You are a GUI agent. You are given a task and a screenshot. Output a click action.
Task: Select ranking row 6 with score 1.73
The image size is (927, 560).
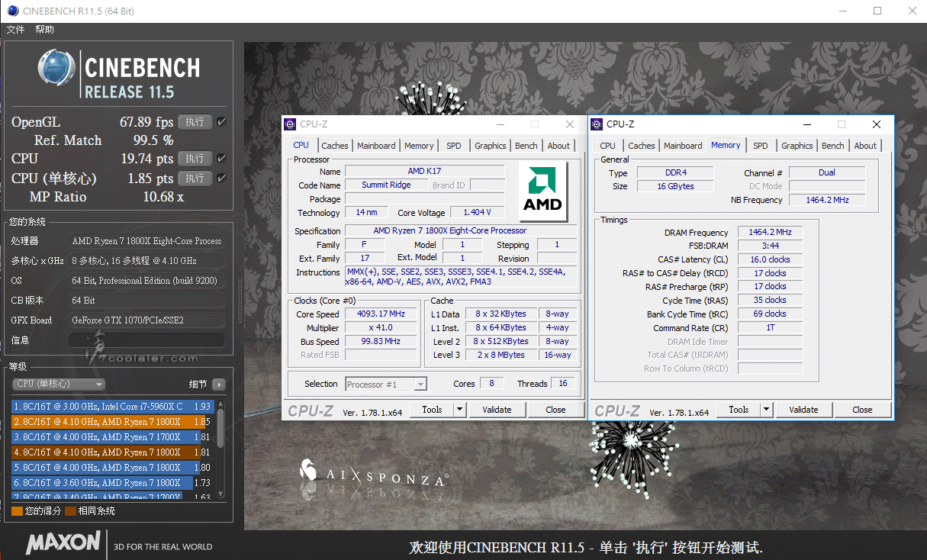coord(113,483)
